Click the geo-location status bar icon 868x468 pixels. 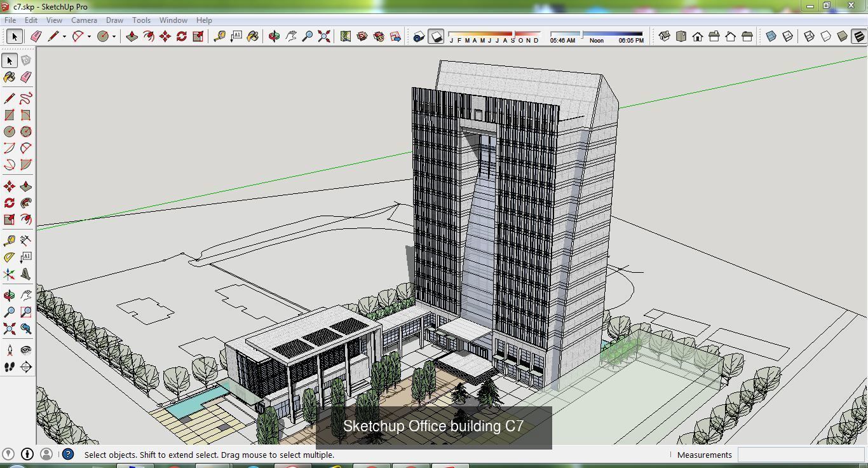9,454
